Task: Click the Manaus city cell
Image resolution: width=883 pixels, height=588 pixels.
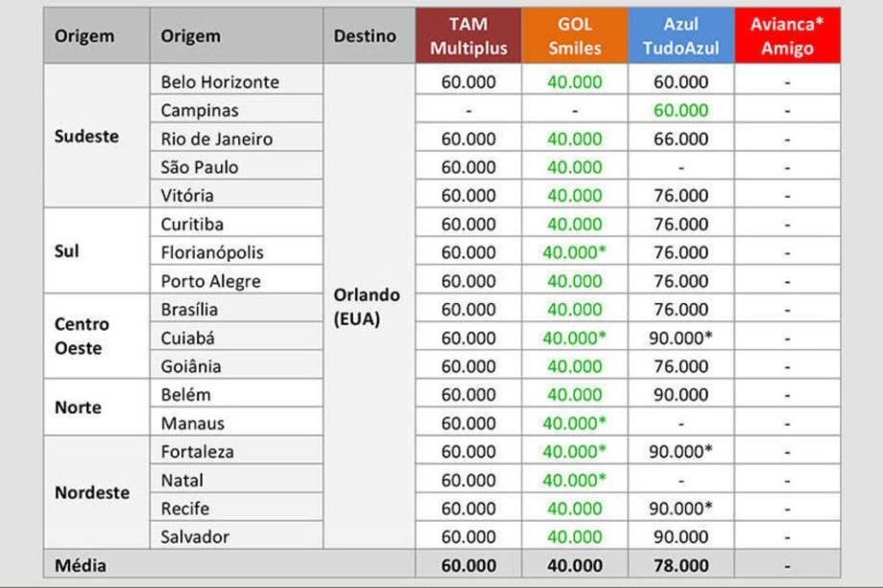Action: click(x=193, y=424)
